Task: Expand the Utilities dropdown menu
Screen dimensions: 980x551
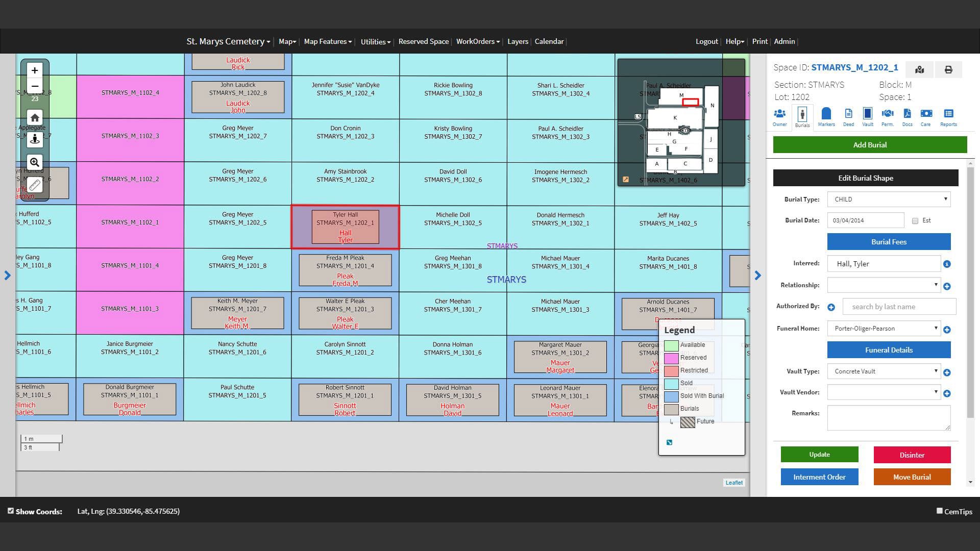Action: point(375,42)
